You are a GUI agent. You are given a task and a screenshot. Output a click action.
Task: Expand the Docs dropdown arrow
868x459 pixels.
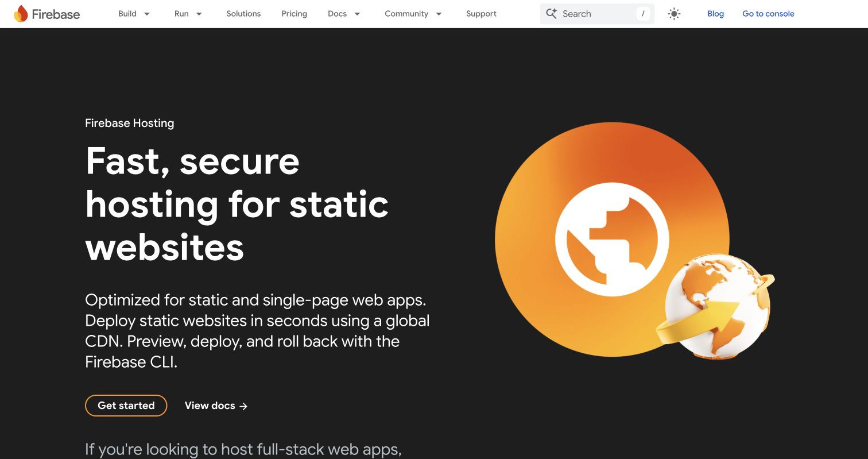point(357,14)
